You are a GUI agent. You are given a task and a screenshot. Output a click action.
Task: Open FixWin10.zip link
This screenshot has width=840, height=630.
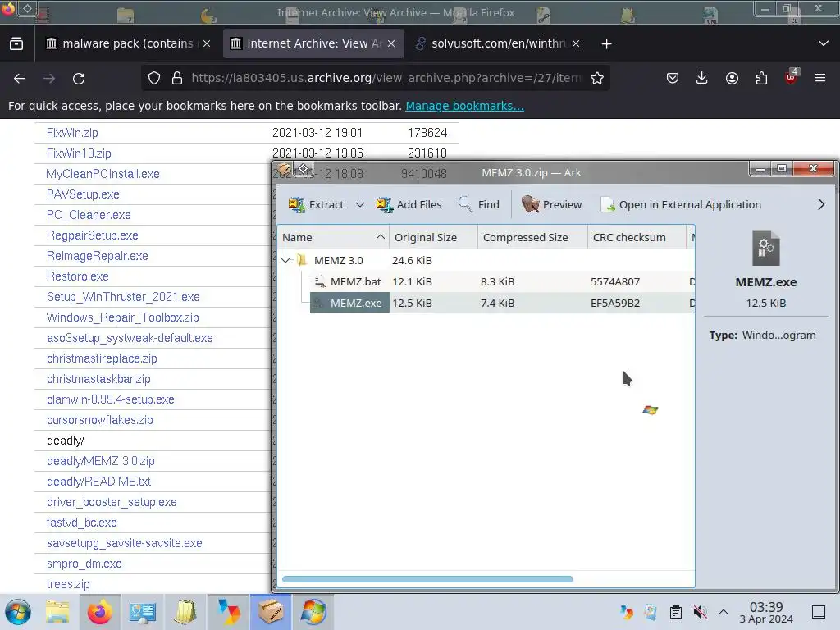(x=79, y=153)
